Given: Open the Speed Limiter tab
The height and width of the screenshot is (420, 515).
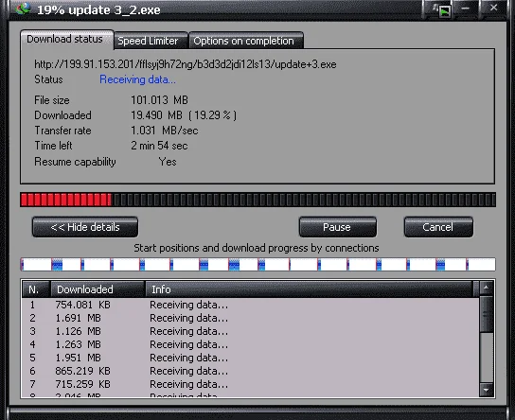Looking at the screenshot, I should 151,41.
